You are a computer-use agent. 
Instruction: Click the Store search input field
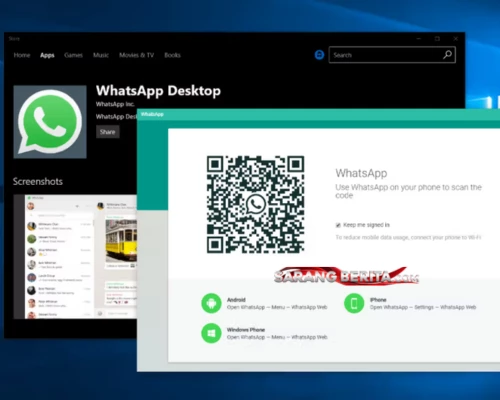392,55
